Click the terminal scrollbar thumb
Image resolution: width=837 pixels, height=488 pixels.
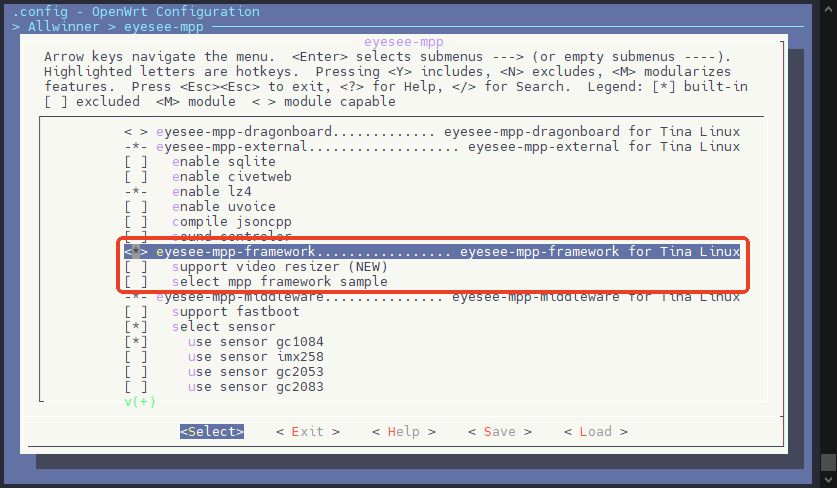click(x=828, y=462)
